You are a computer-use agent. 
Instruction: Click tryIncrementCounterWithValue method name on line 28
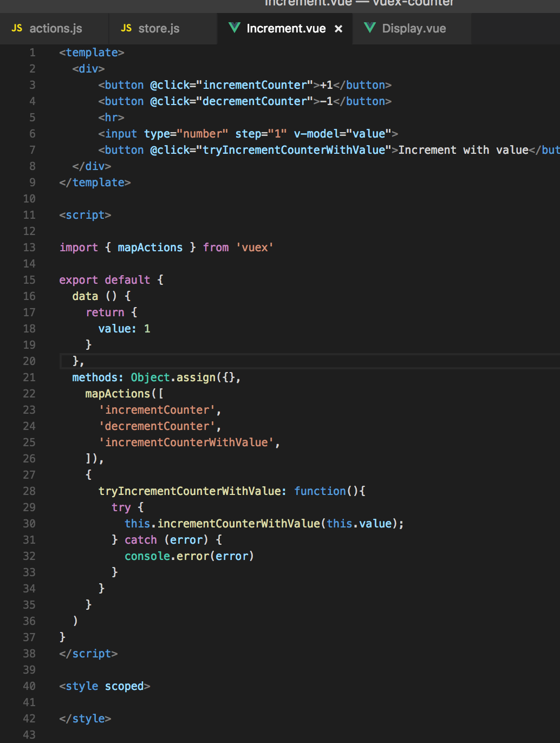(x=190, y=491)
